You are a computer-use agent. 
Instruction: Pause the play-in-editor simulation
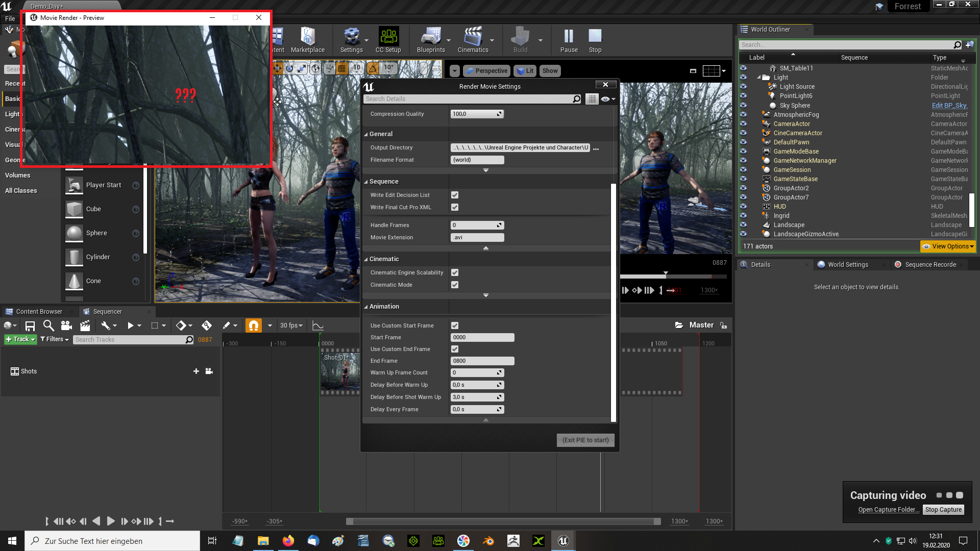tap(569, 40)
